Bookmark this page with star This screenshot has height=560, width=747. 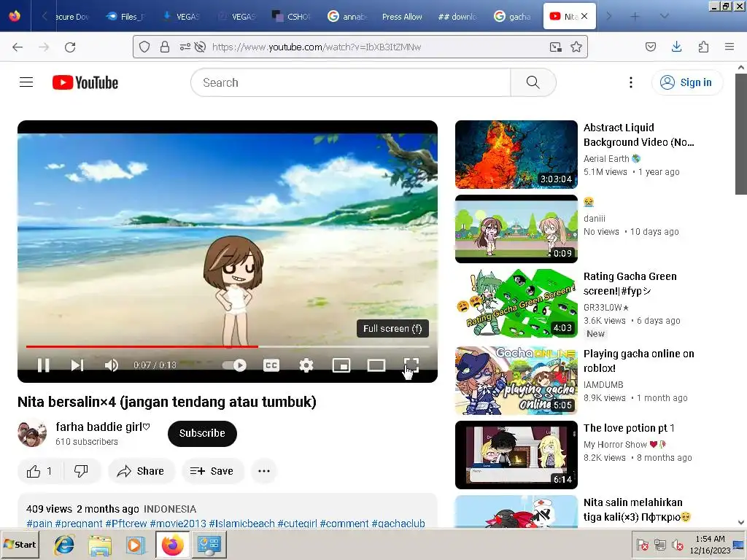(576, 47)
